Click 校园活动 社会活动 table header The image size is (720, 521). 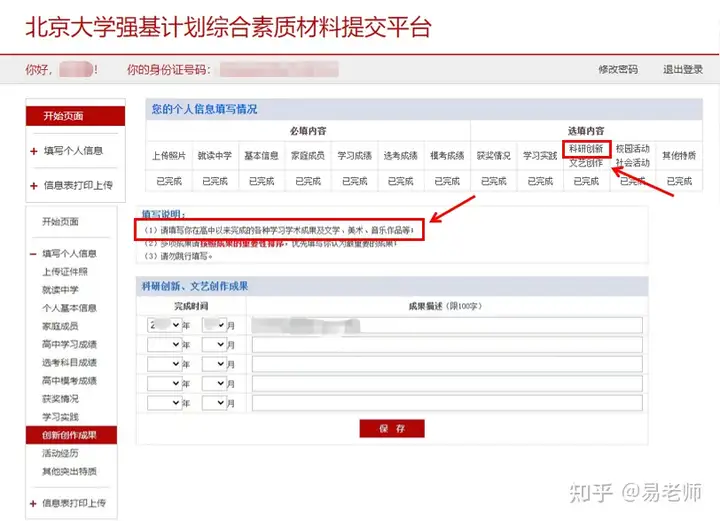click(x=633, y=156)
